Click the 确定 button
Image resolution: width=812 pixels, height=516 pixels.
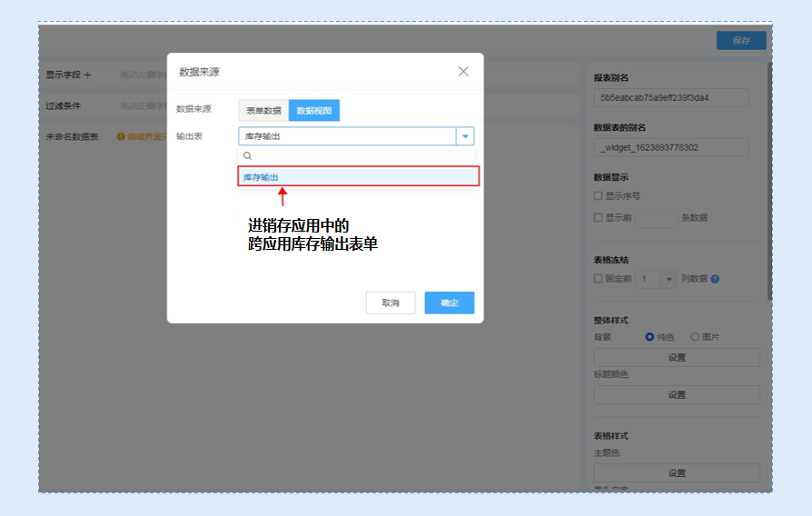[449, 303]
